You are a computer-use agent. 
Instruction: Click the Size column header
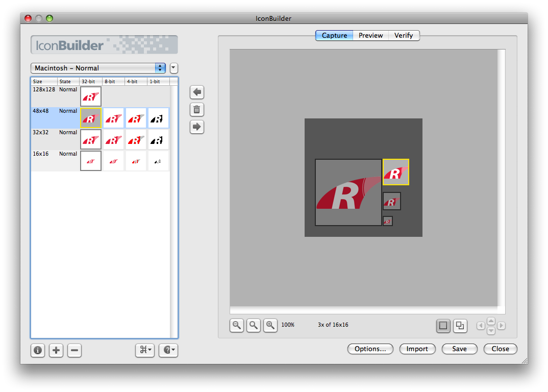tap(44, 82)
